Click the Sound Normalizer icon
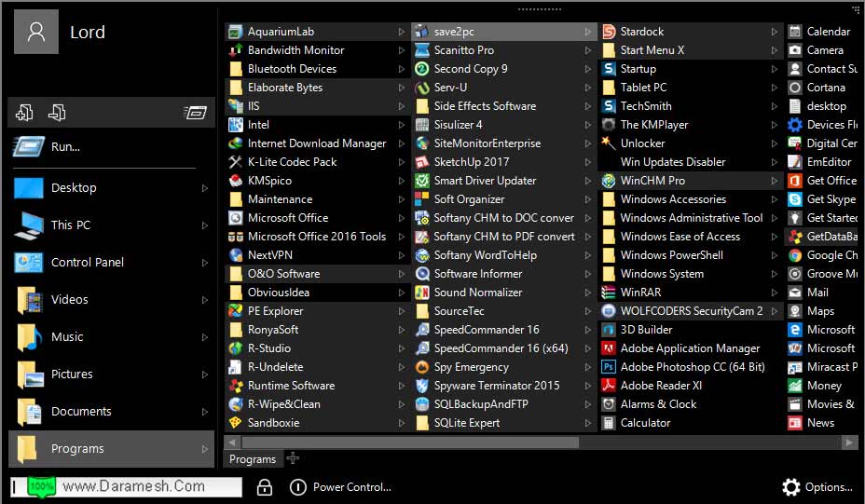Screen dimensions: 865x504 point(422,293)
